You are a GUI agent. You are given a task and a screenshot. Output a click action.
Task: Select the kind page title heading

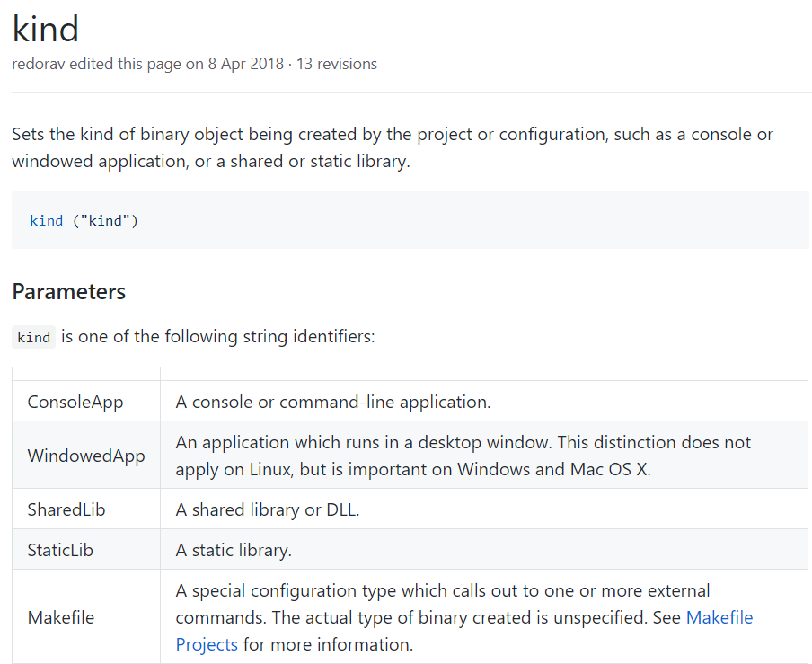(45, 29)
